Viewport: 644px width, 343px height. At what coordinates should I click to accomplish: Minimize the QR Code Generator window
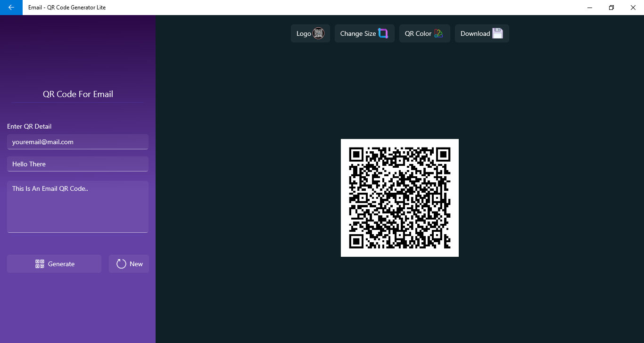(x=590, y=8)
